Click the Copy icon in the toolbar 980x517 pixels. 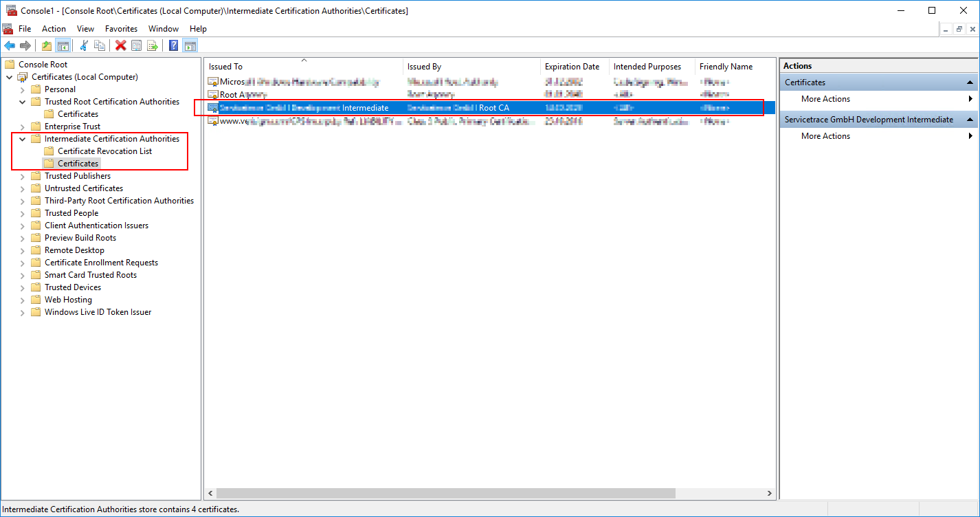click(100, 45)
